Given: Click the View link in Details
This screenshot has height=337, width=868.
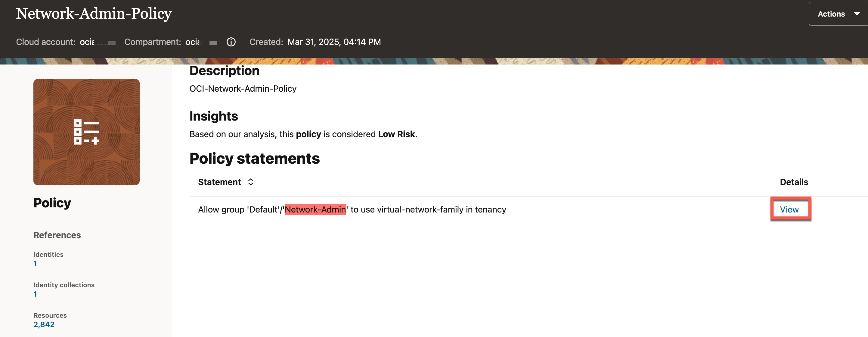Looking at the screenshot, I should tap(789, 209).
